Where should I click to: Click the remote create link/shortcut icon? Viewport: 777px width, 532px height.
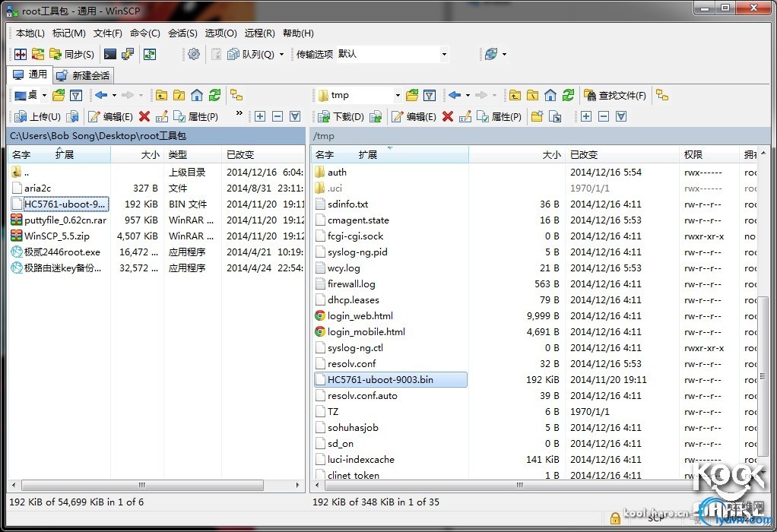tap(556, 116)
